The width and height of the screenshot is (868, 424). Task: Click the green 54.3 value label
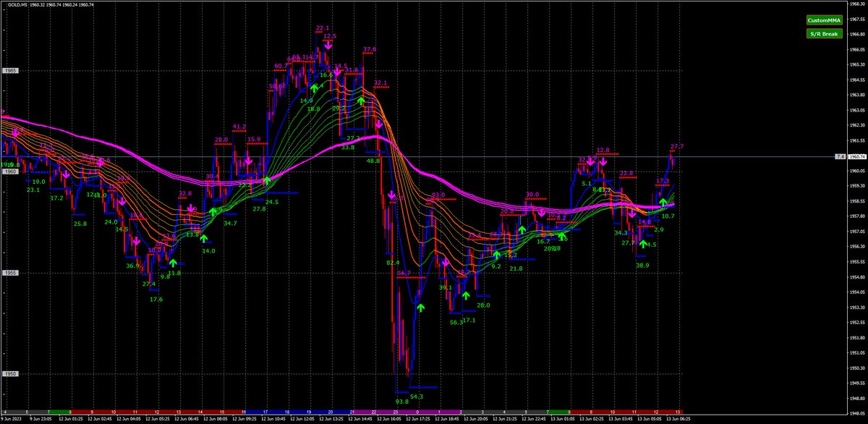pos(417,397)
